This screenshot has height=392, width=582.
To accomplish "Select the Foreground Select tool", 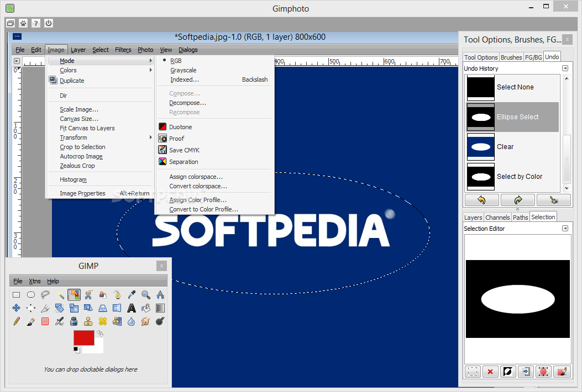I will pos(103,295).
